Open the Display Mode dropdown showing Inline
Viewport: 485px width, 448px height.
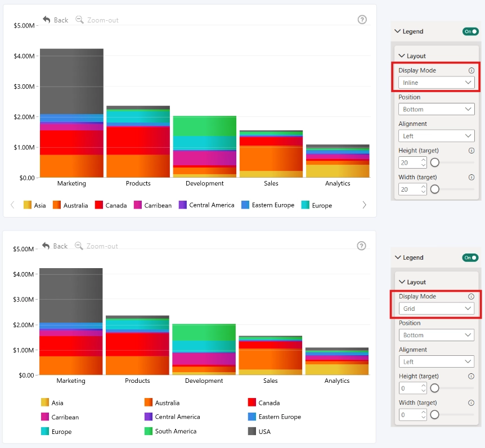pos(437,83)
